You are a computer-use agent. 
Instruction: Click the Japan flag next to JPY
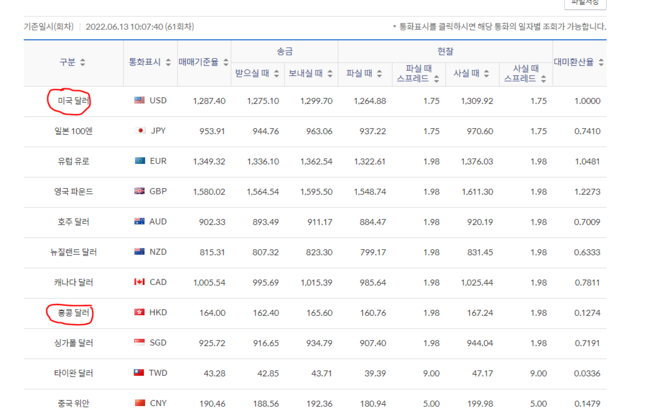[140, 131]
